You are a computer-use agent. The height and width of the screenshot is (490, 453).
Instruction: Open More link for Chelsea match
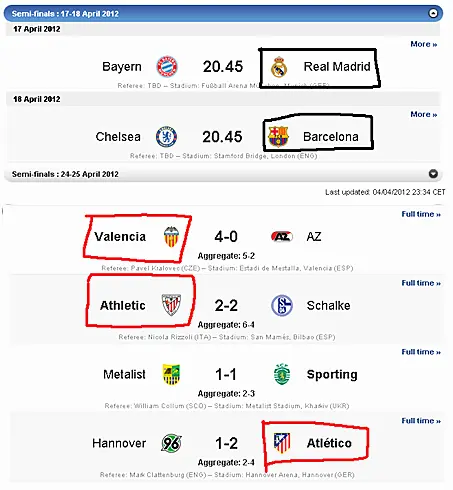[424, 114]
